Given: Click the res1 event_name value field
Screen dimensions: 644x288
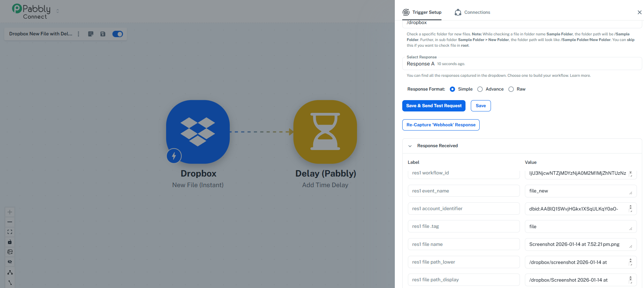Looking at the screenshot, I should pos(578,191).
